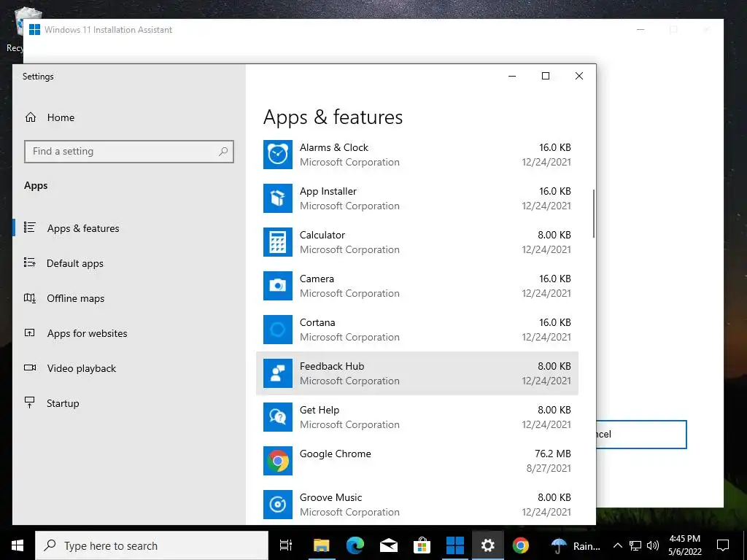Click the 8/27/2021 install date
Screen dimensions: 747x560
pos(549,469)
